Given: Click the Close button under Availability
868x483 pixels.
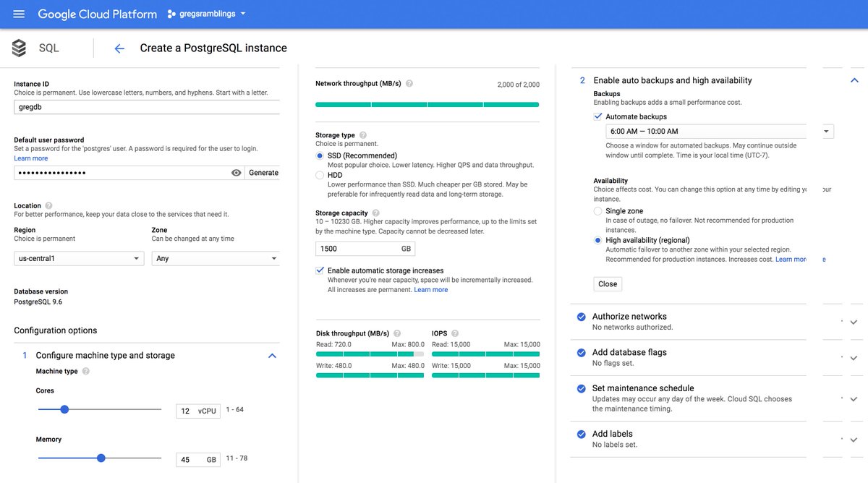Looking at the screenshot, I should point(608,284).
